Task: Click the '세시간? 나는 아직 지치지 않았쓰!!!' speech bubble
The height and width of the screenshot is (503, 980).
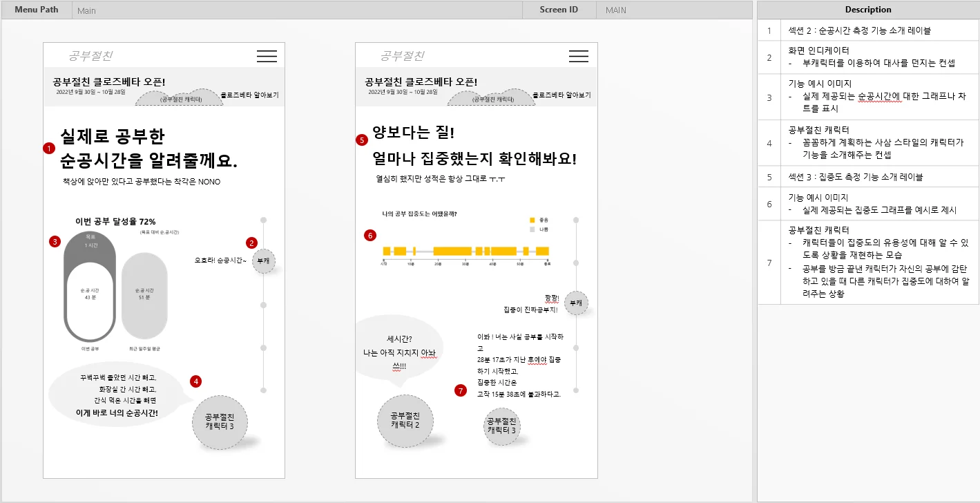Action: pos(398,351)
